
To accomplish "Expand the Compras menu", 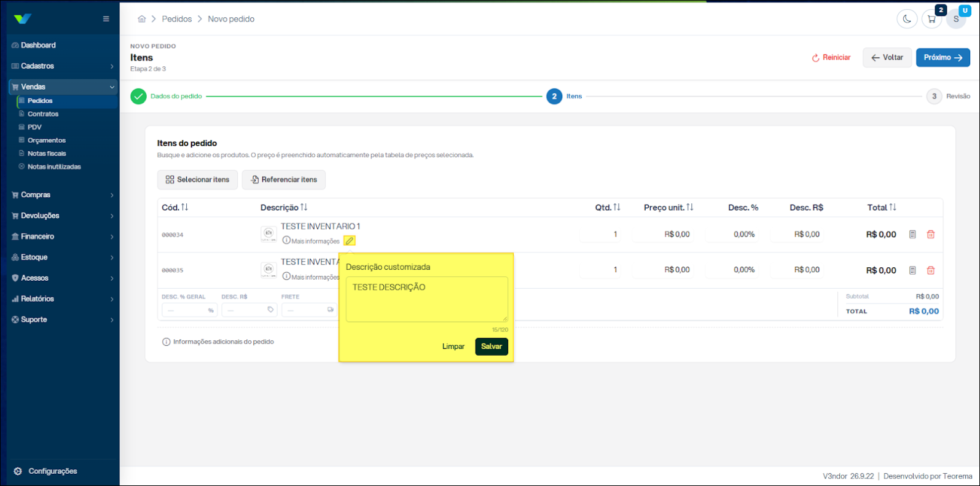I will (x=63, y=195).
